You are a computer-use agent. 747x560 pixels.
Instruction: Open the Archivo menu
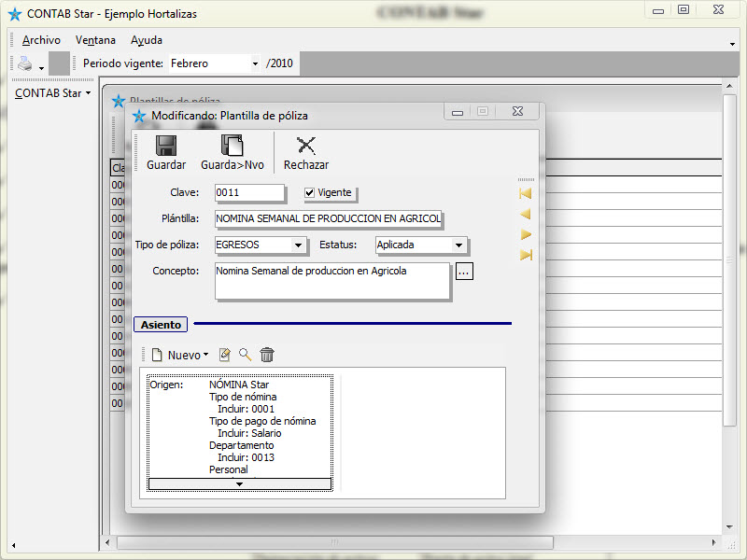click(x=41, y=40)
